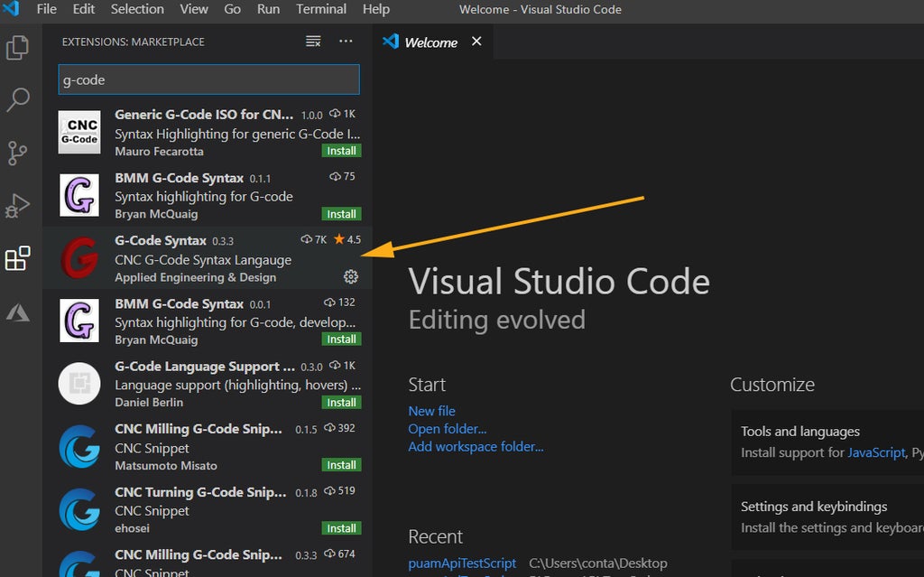Install CNC Milling G-Code Snippet 0.1.5

[342, 465]
